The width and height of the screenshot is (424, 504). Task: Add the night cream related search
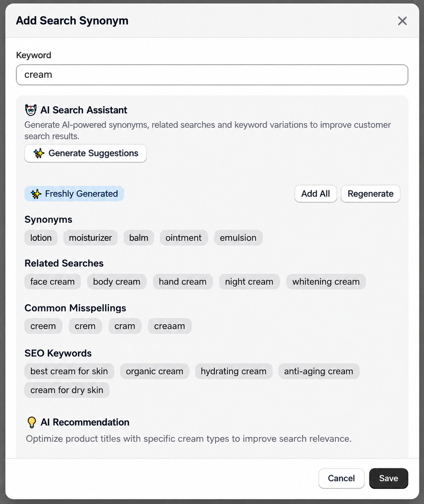(x=249, y=282)
